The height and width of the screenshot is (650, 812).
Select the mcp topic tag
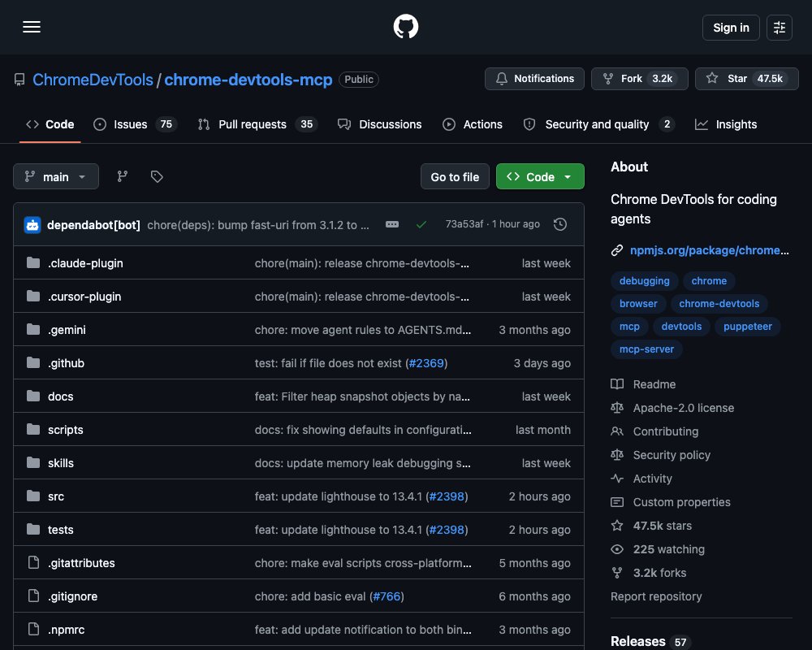630,327
